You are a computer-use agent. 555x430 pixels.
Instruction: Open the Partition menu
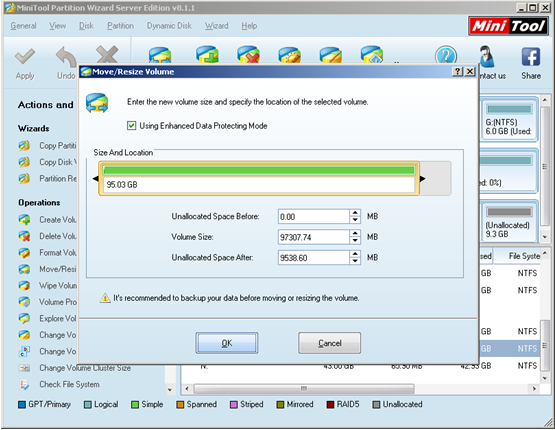coord(120,26)
